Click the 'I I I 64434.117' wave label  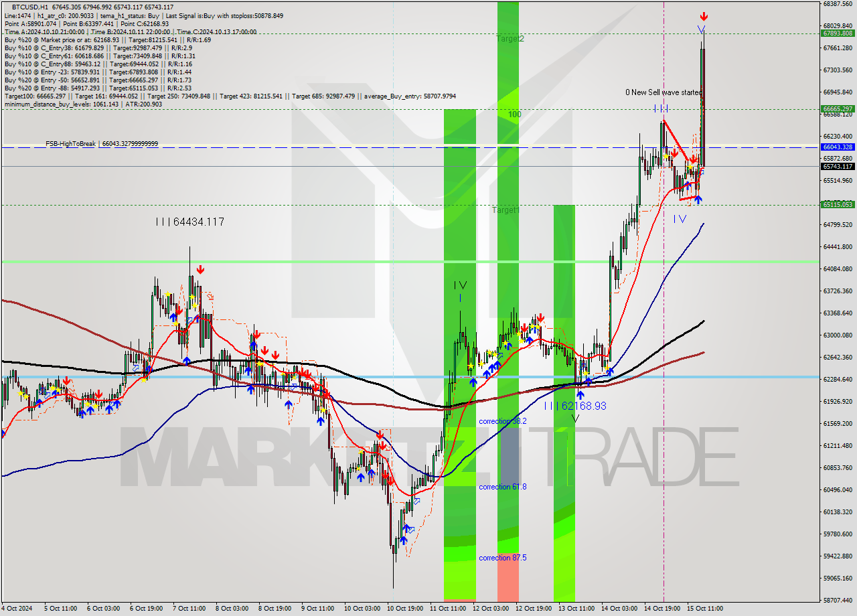[x=189, y=222]
